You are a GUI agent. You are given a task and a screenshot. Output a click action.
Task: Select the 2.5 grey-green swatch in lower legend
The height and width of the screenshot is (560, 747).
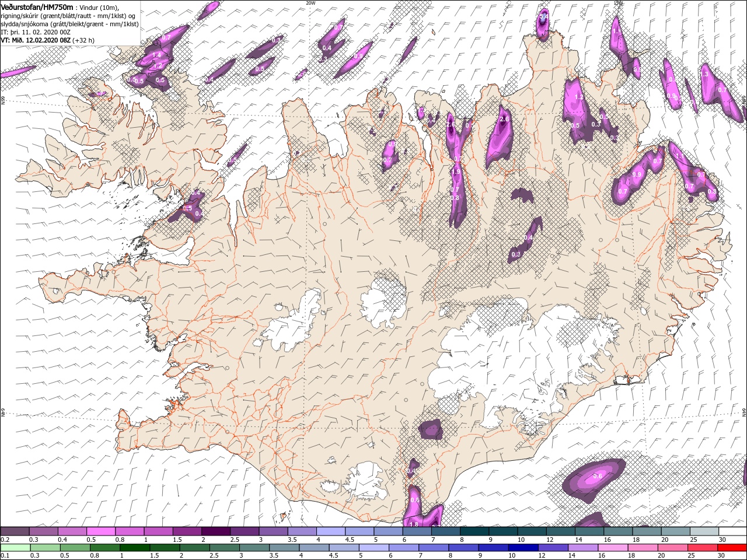[x=224, y=548]
